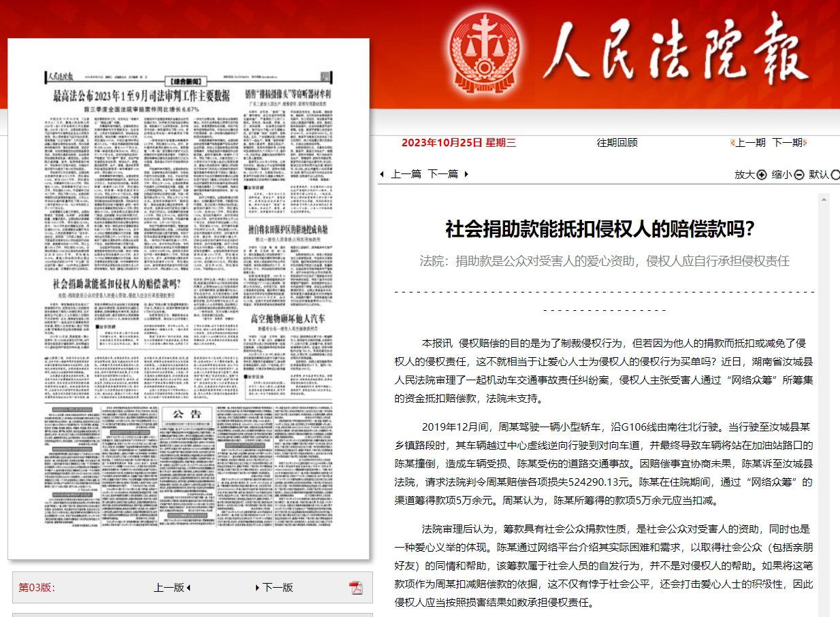
Task: Click the paragraph starting with 2019年12月间
Action: tap(604, 464)
